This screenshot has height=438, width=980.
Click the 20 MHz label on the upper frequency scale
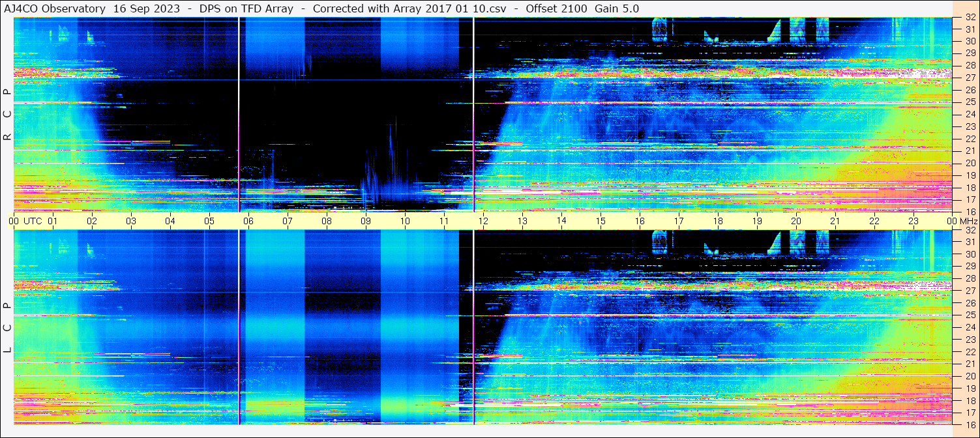click(x=970, y=163)
